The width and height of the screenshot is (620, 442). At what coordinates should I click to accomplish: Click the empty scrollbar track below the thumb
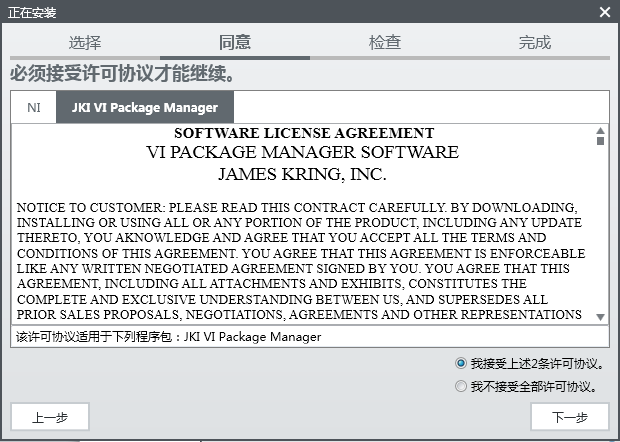point(601,230)
